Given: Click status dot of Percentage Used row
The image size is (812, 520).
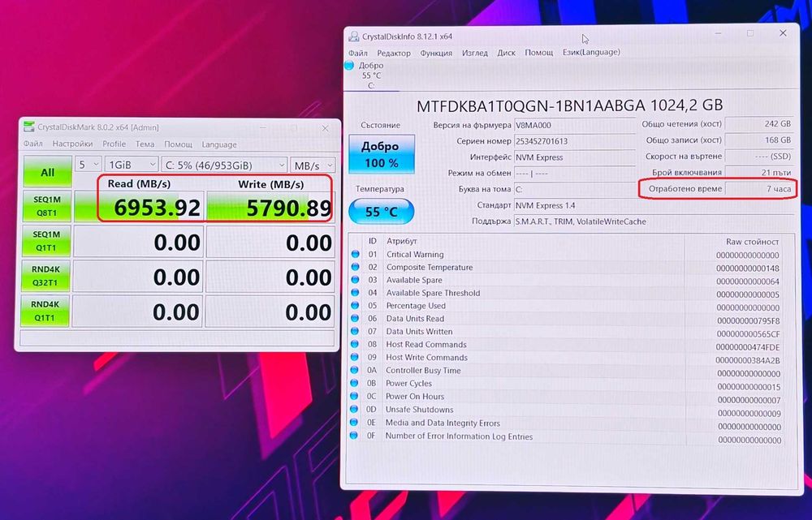Looking at the screenshot, I should point(356,305).
